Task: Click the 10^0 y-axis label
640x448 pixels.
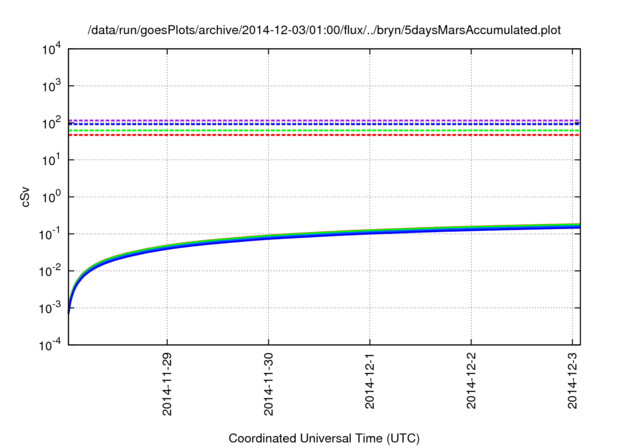Action: pyautogui.click(x=51, y=197)
